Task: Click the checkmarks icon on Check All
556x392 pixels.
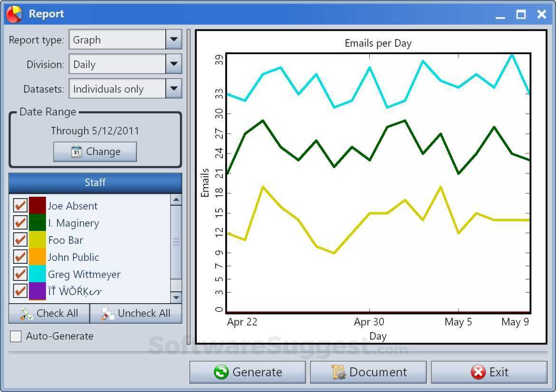Action: 26,314
